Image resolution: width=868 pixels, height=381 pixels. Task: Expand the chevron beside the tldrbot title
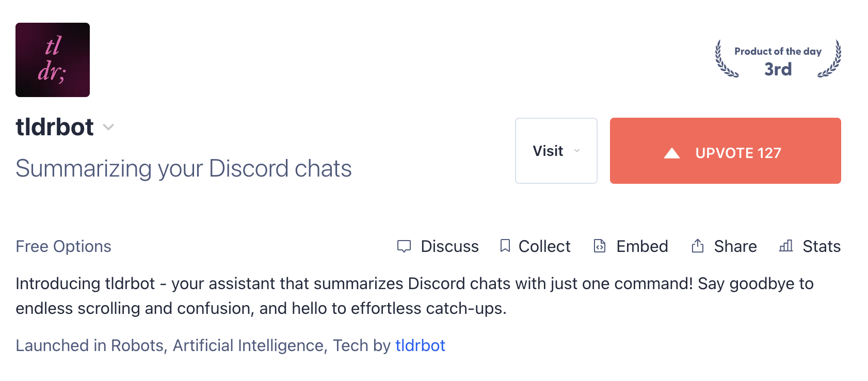pyautogui.click(x=108, y=128)
